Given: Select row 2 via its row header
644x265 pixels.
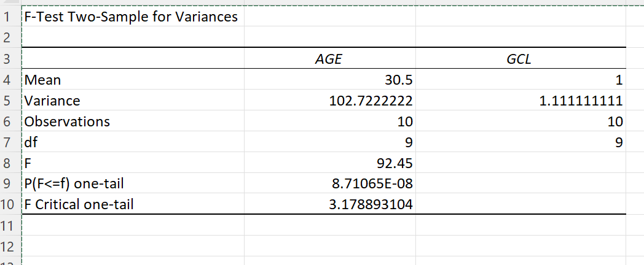Looking at the screenshot, I should tap(10, 37).
